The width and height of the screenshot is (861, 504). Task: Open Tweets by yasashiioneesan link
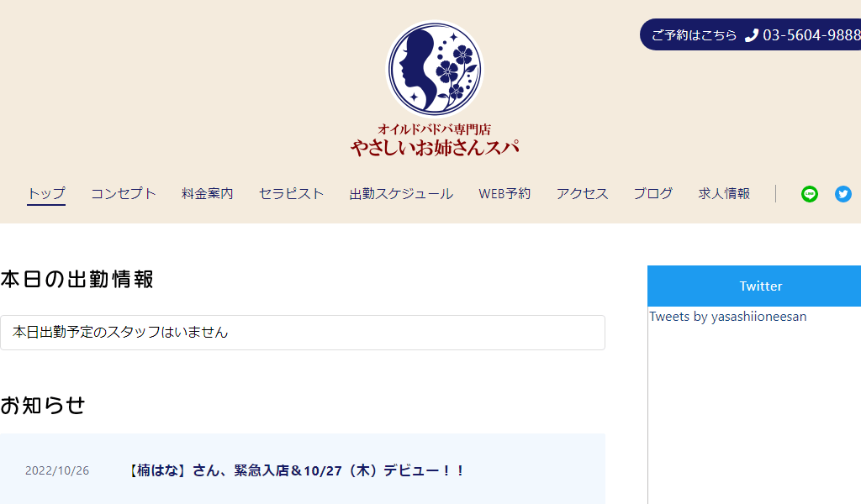click(x=727, y=317)
